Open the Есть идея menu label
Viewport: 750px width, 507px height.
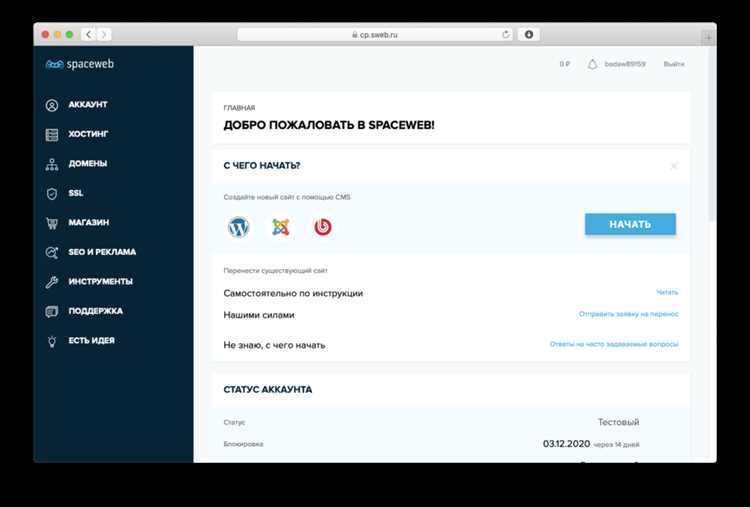(91, 341)
